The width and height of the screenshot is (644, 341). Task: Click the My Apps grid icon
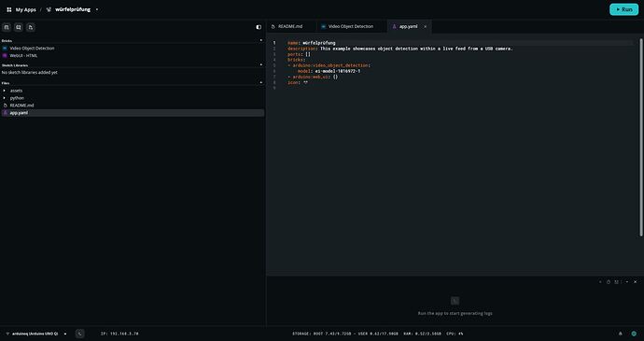9,9
